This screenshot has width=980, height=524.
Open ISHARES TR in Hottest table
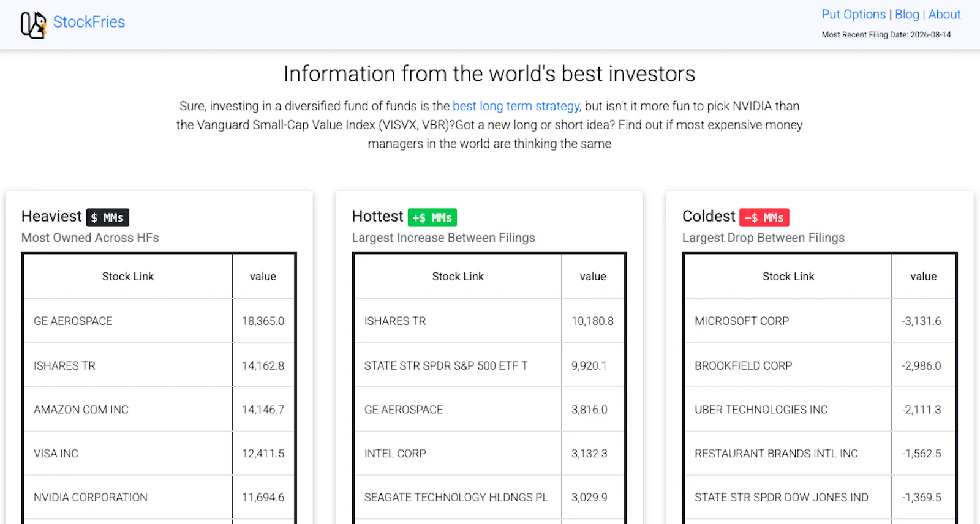click(x=395, y=321)
